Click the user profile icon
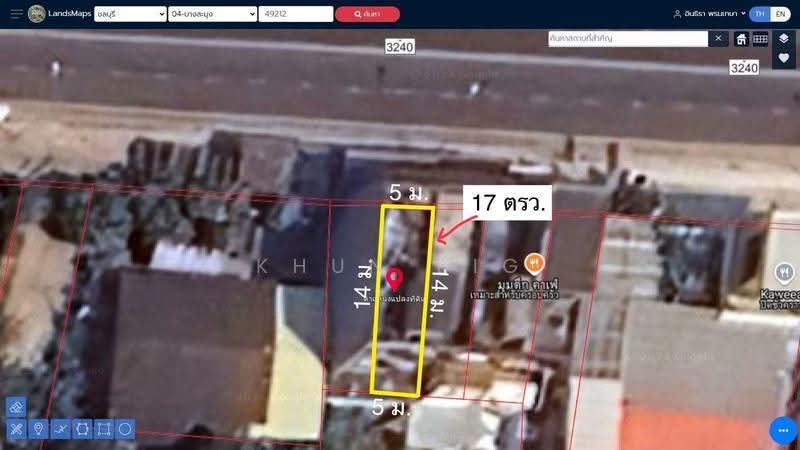Screen dimensions: 800x450 [x=677, y=14]
